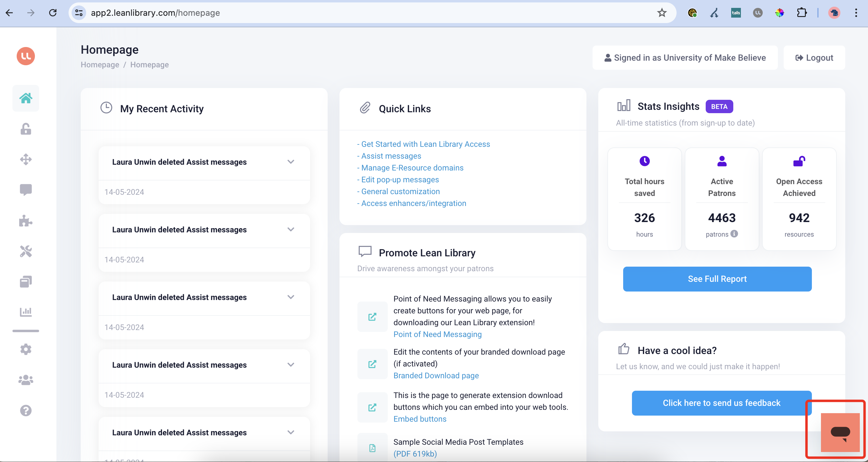Click the external link icon for Point of Need Messaging
Screen dimensions: 868x462
pos(372,317)
